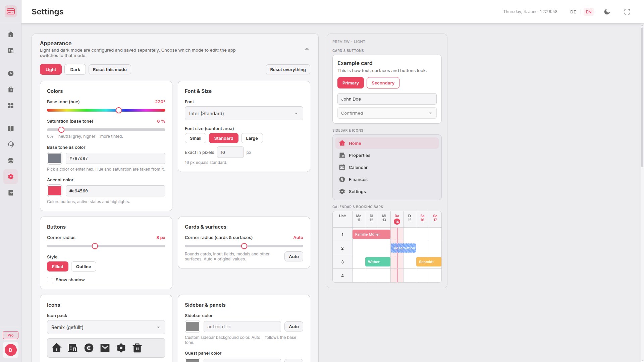
Task: Click the active settings gear in sidebar
Action: [x=11, y=177]
